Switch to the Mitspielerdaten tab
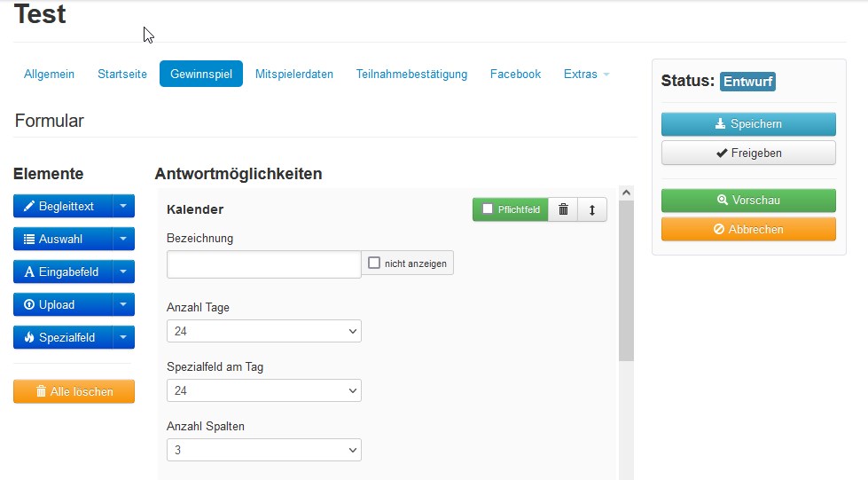 [294, 75]
